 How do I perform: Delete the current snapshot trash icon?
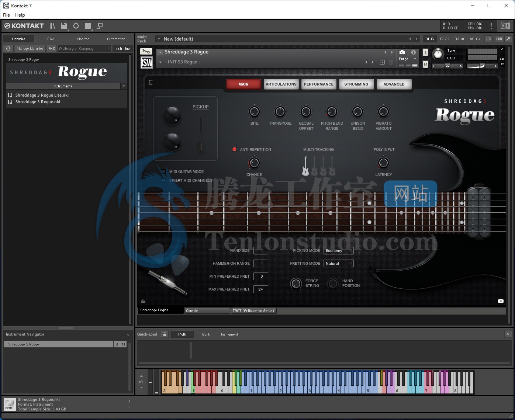[391, 62]
